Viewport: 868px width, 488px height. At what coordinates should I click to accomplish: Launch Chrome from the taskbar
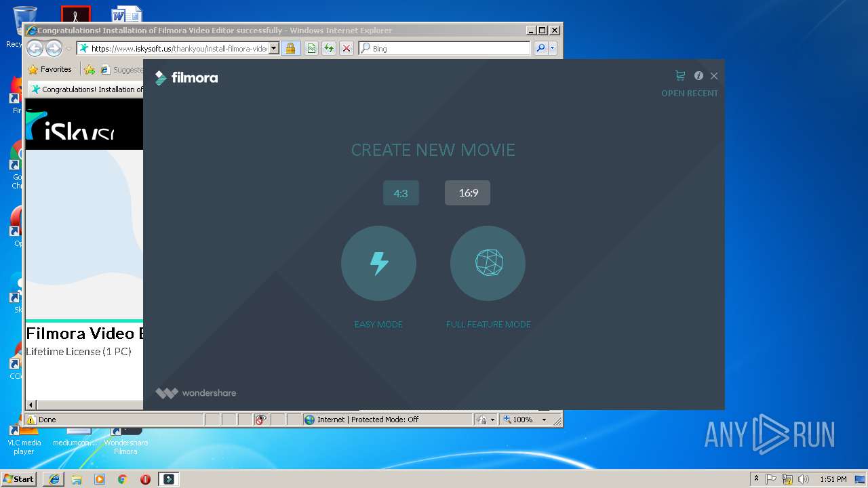coord(123,479)
